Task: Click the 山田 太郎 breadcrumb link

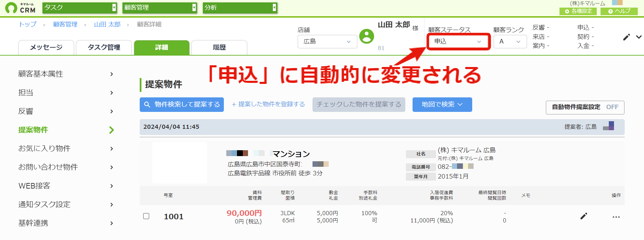Action: pos(107,24)
